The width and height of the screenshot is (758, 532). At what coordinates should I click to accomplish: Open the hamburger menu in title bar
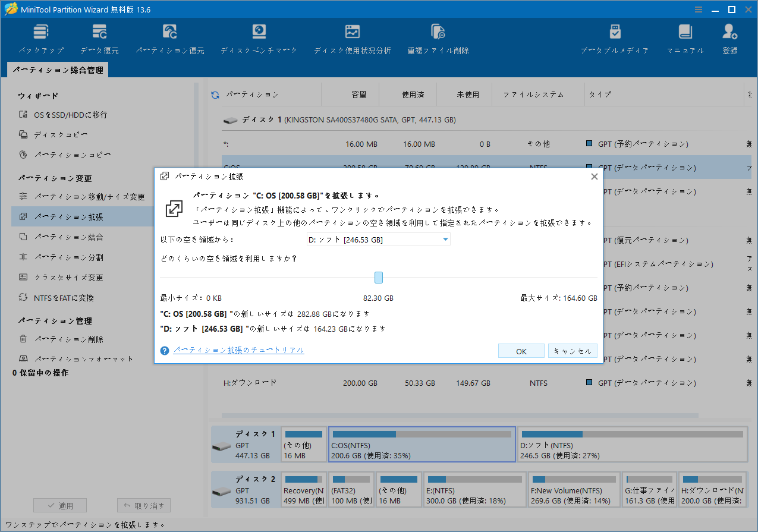tap(699, 9)
